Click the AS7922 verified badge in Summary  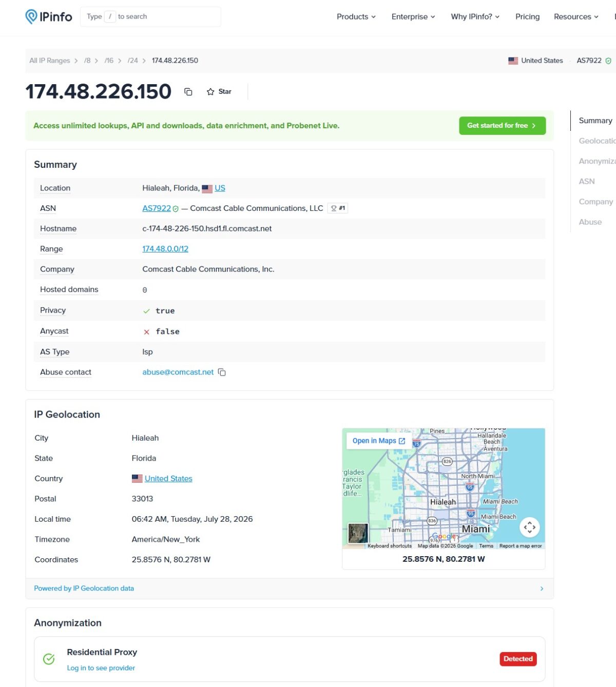tap(176, 209)
